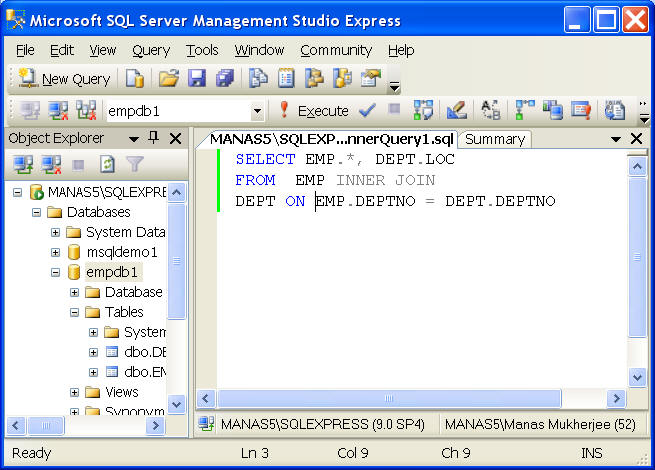655x470 pixels.
Task: Save the query with the floppy disk icon
Action: 197,79
